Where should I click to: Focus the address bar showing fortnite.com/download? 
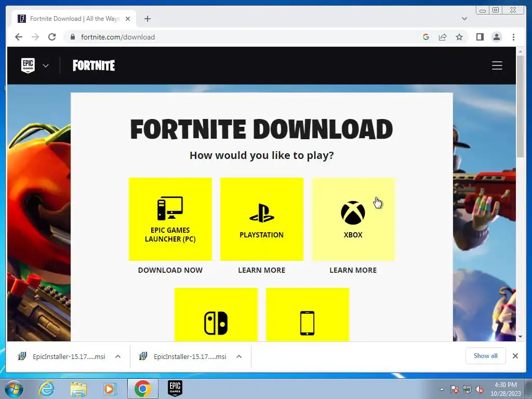pyautogui.click(x=244, y=37)
